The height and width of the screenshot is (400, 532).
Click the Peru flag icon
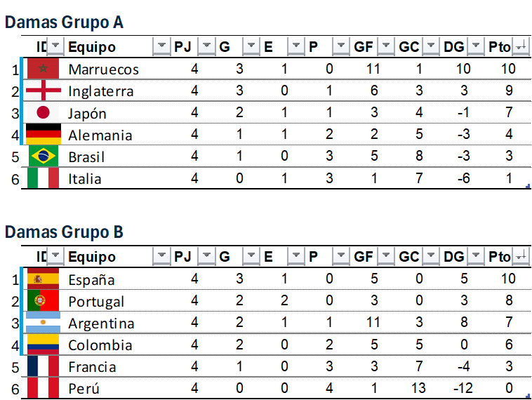(x=43, y=388)
